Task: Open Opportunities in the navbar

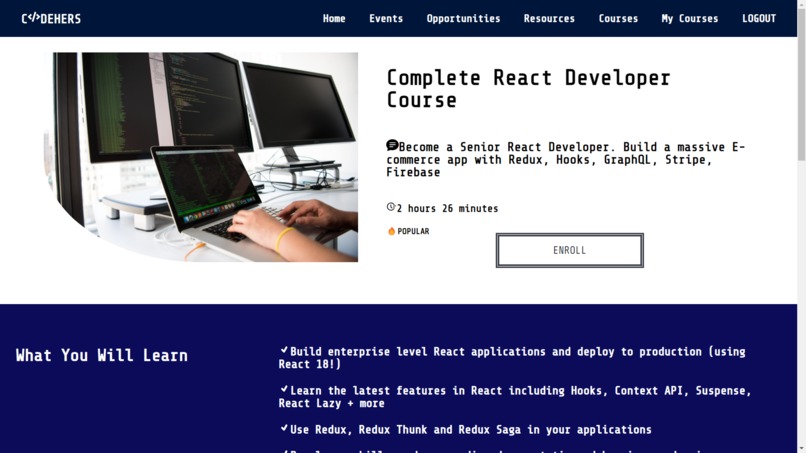Action: click(463, 19)
